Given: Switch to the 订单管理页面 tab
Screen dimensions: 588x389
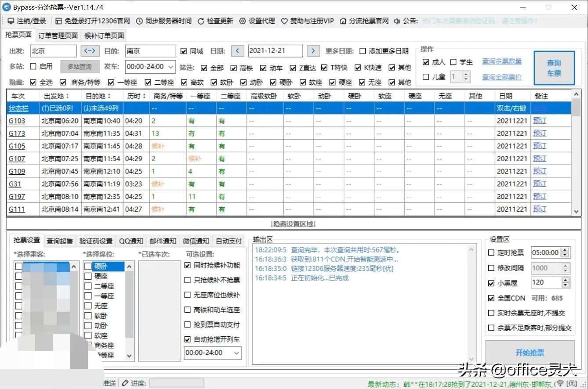Looking at the screenshot, I should 57,36.
